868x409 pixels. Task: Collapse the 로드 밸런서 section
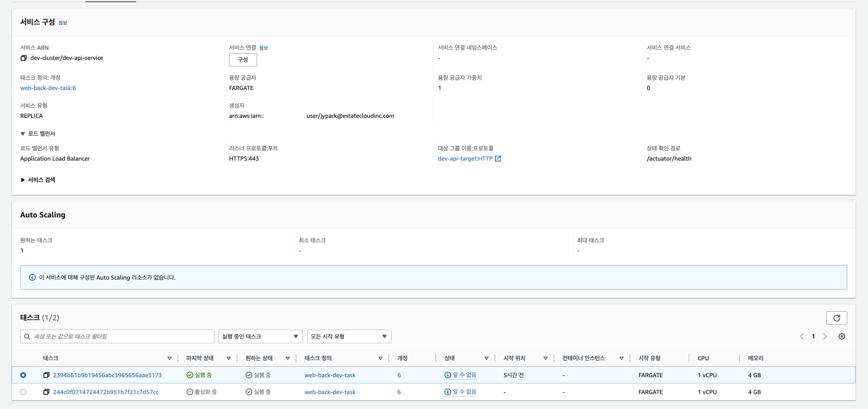(23, 134)
